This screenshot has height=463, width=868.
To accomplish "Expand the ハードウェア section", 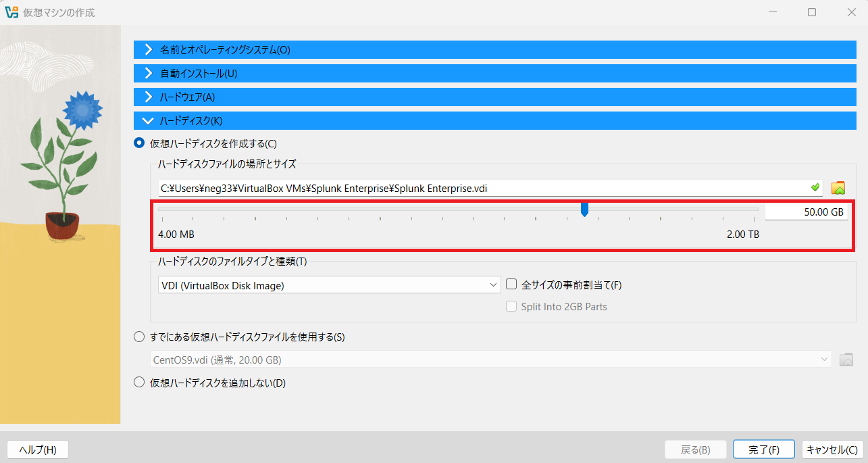I will click(187, 97).
